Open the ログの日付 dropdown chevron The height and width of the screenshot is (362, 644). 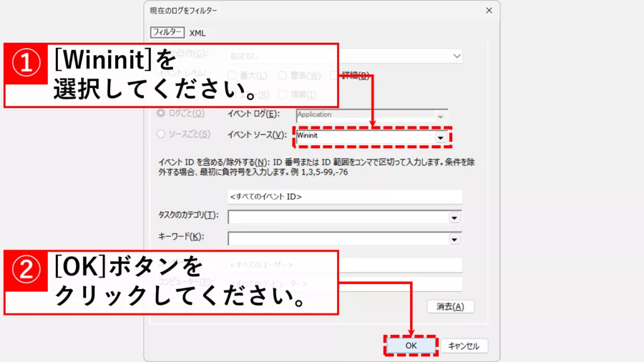pyautogui.click(x=457, y=56)
